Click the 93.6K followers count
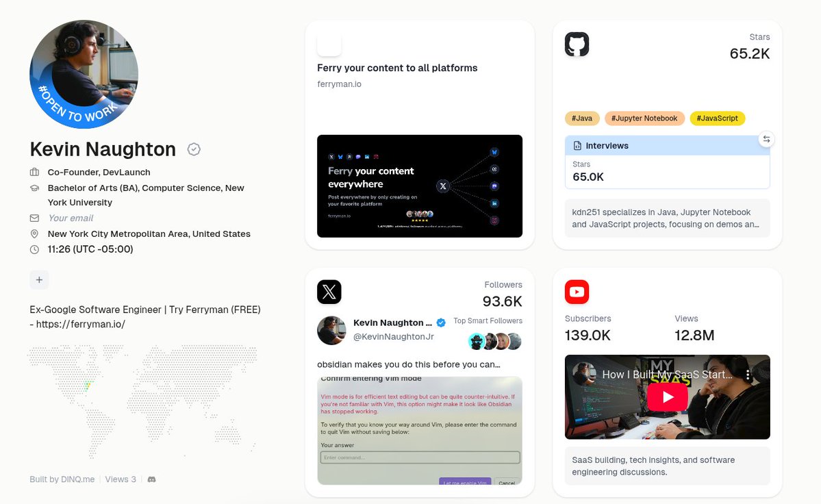This screenshot has height=504, width=821. [x=502, y=301]
